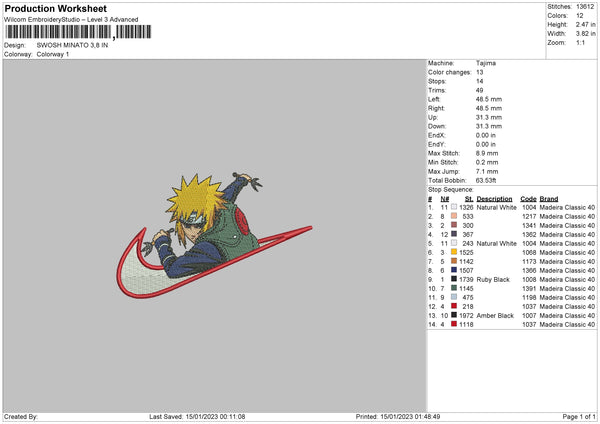Select the Natural White swatch in stop 1
Screen dimensions: 600x424
454,207
